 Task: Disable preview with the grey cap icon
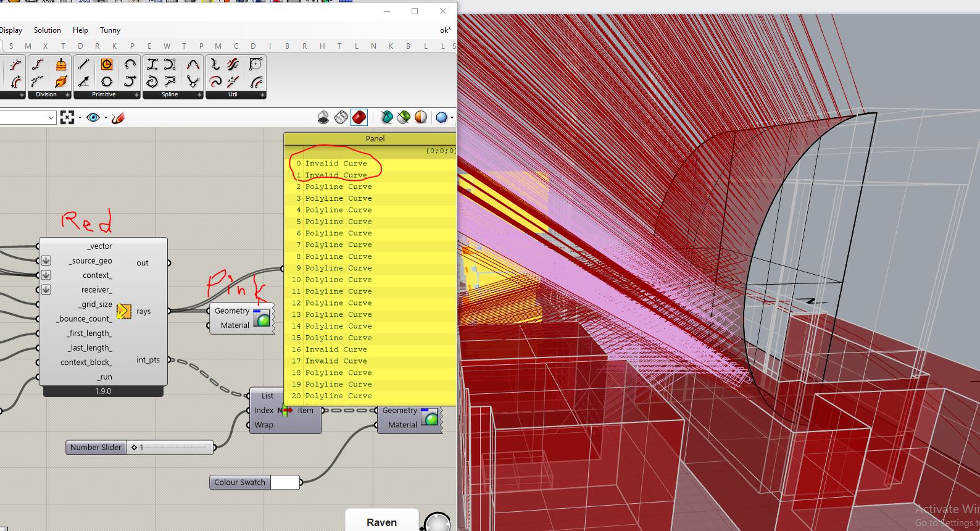coord(323,117)
